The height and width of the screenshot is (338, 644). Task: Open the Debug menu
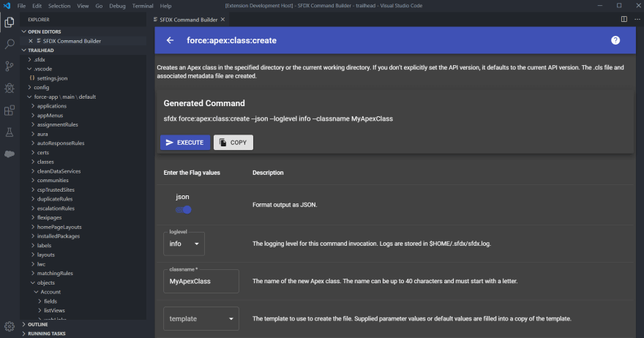pyautogui.click(x=117, y=6)
